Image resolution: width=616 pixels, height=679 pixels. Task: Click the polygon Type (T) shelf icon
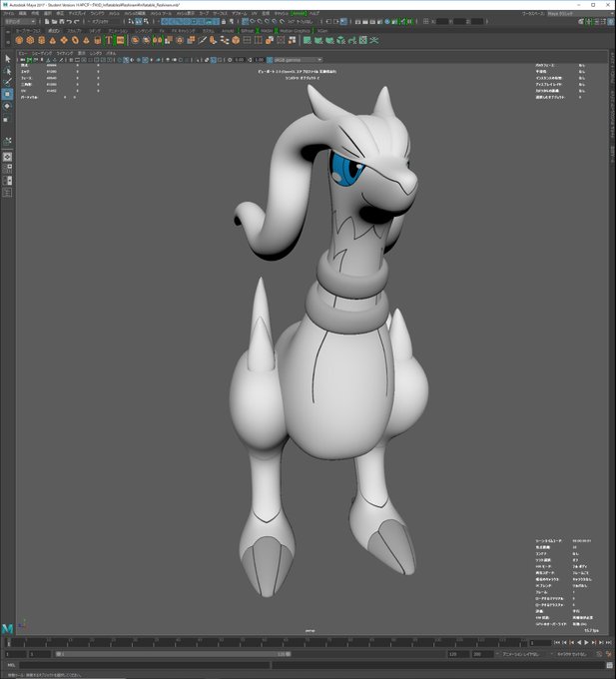[109, 40]
